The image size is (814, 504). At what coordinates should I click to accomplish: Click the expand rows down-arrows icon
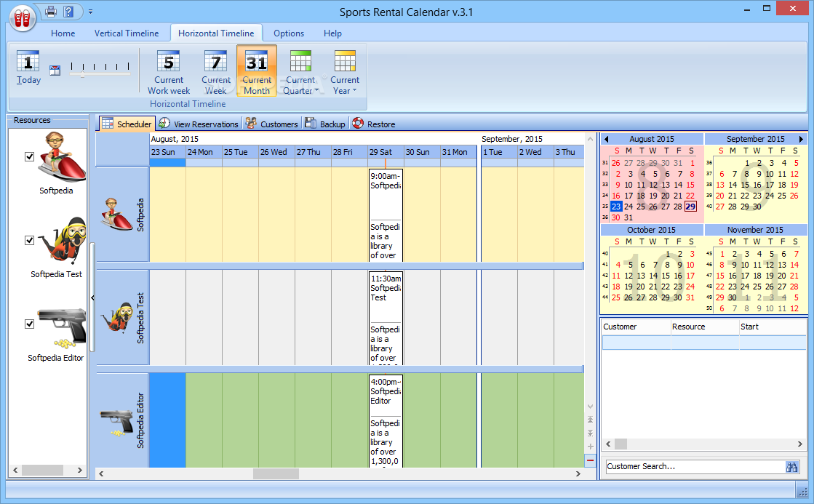pos(590,433)
